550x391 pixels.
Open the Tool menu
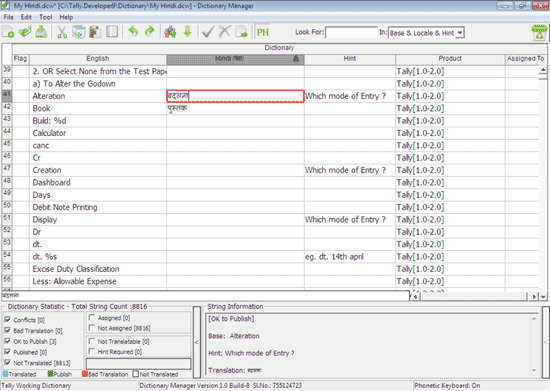pyautogui.click(x=46, y=17)
